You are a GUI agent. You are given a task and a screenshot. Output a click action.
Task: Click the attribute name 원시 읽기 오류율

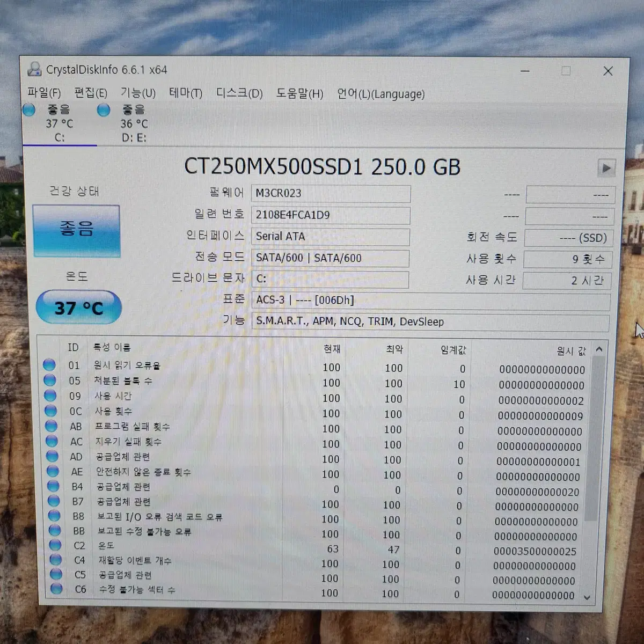point(127,365)
